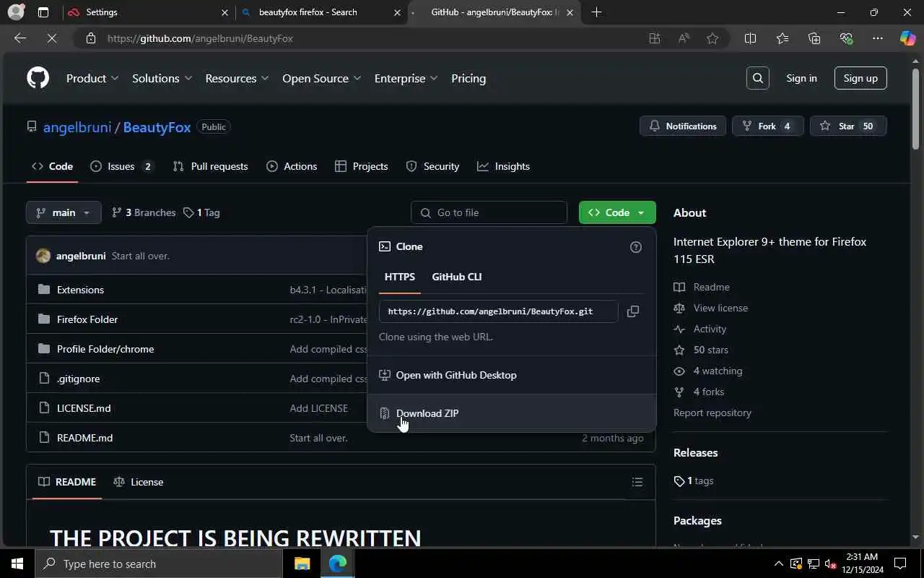Image resolution: width=924 pixels, height=578 pixels.
Task: Click angelbruni avatar in commit row
Action: pos(43,256)
